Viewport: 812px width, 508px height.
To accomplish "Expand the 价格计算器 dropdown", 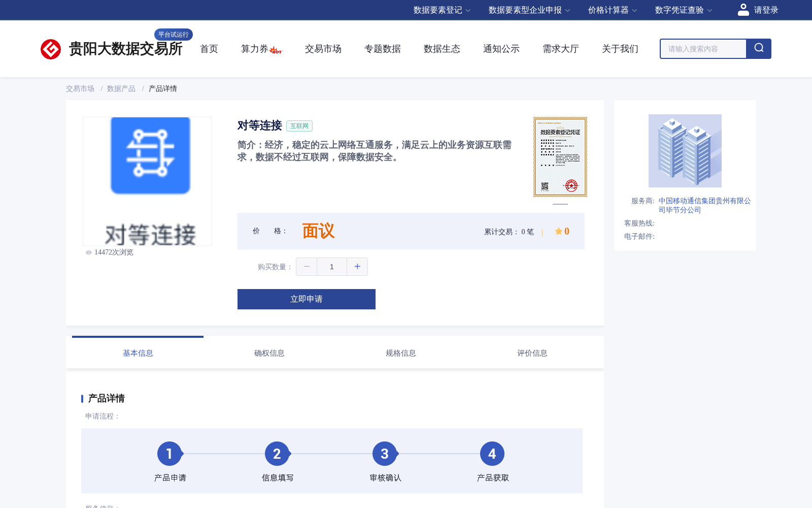I will (x=613, y=10).
